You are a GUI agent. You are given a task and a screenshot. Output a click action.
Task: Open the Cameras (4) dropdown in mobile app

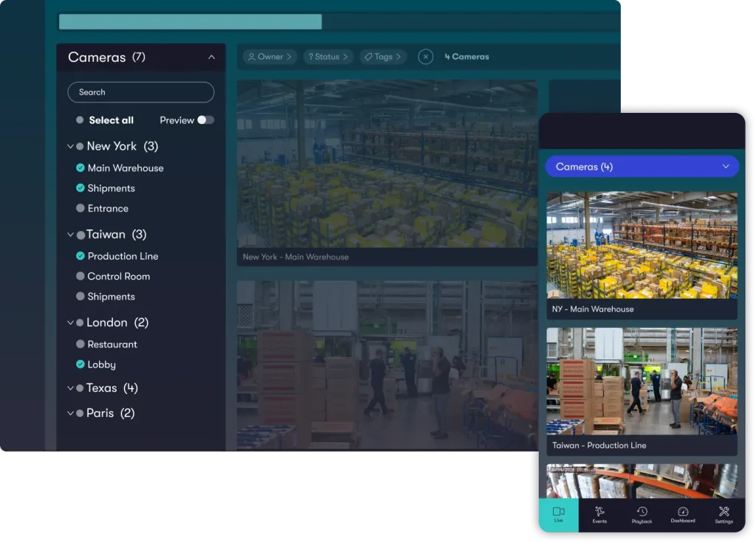642,167
